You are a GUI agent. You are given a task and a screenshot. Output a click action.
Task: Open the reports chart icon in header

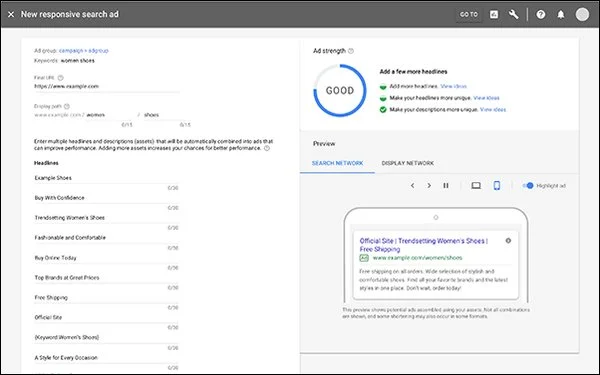click(x=494, y=15)
